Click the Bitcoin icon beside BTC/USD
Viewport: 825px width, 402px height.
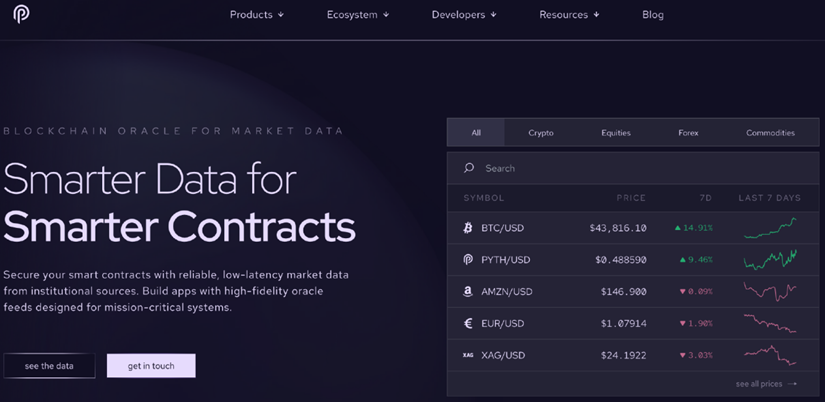click(x=468, y=228)
